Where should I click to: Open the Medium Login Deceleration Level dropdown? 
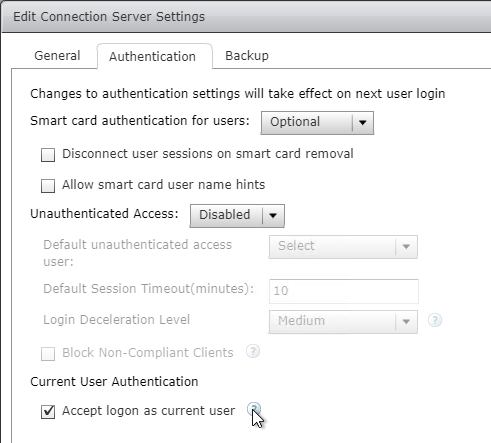pyautogui.click(x=343, y=322)
